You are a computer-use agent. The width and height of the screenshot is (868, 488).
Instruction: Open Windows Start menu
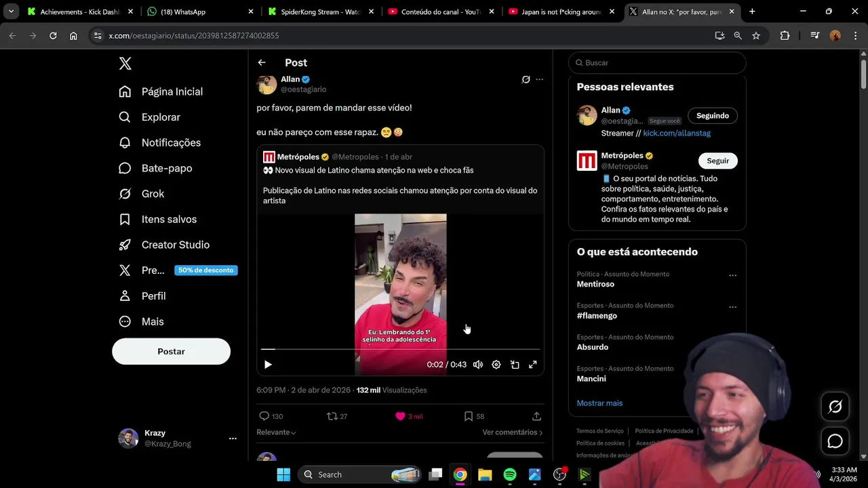point(283,474)
